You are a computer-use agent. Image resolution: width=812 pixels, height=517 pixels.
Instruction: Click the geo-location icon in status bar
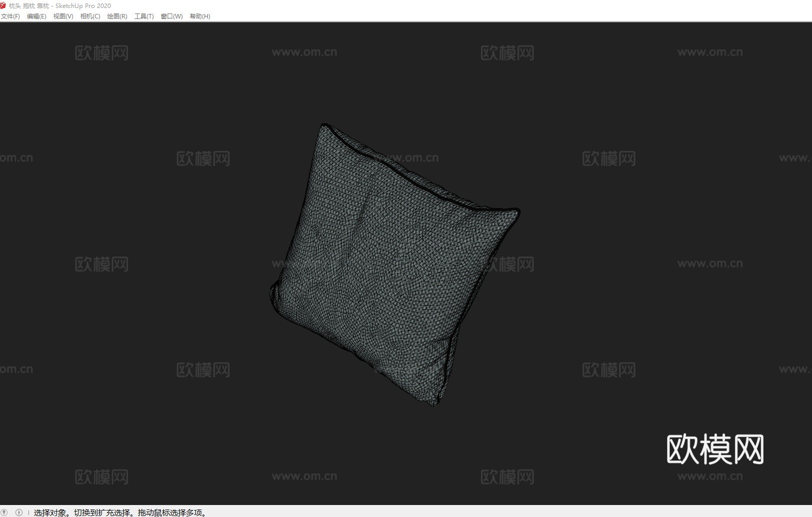tap(4, 512)
